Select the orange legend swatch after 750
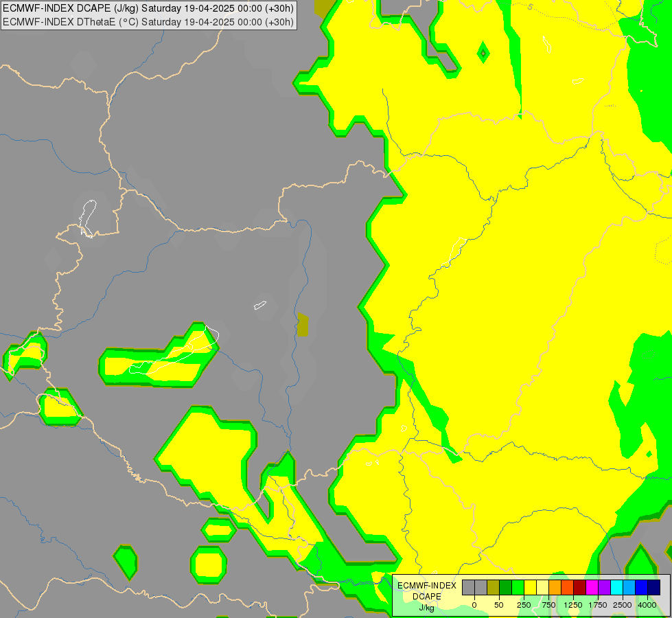Screen dimensions: 672x618 click(x=555, y=588)
